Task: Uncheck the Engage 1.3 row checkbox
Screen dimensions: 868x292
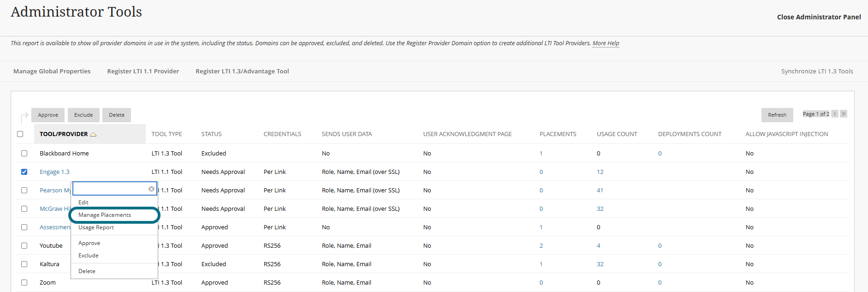Action: click(x=24, y=172)
